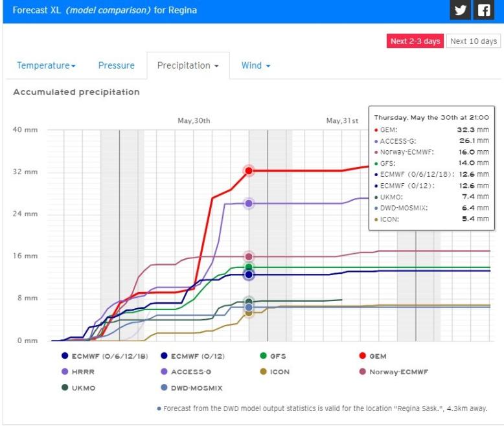Click the tooltip Norway-ECMWF value '16.0 mm'

click(x=474, y=152)
